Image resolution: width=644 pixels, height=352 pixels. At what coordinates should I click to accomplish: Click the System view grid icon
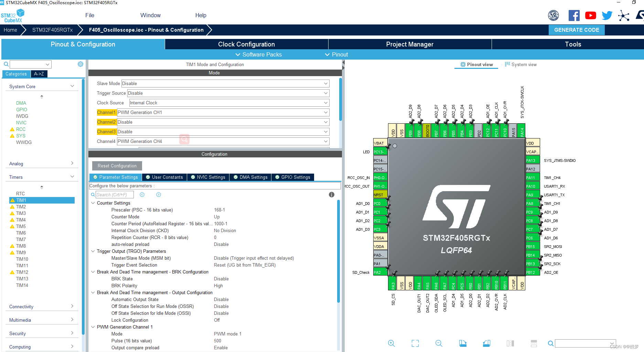point(507,64)
